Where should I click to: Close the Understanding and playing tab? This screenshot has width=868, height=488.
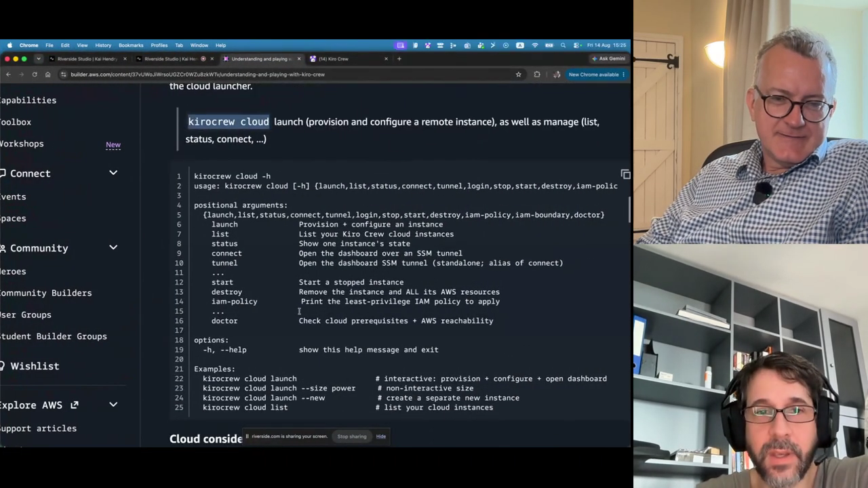pos(298,59)
